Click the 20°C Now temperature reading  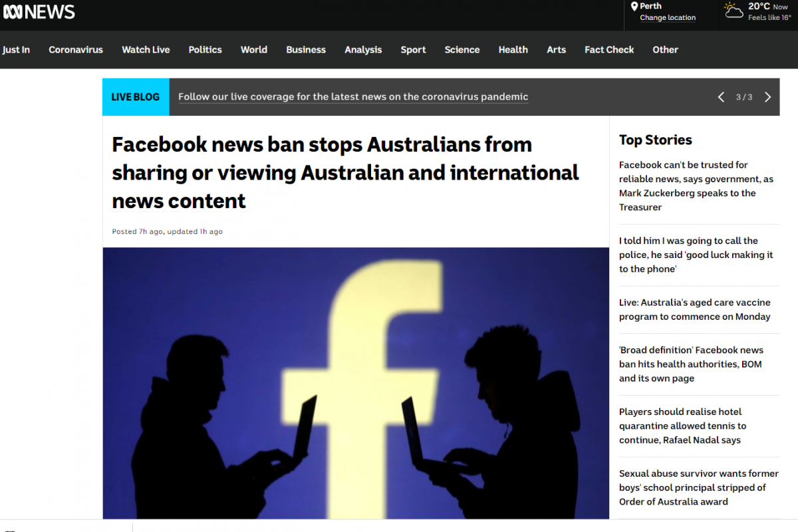point(768,7)
